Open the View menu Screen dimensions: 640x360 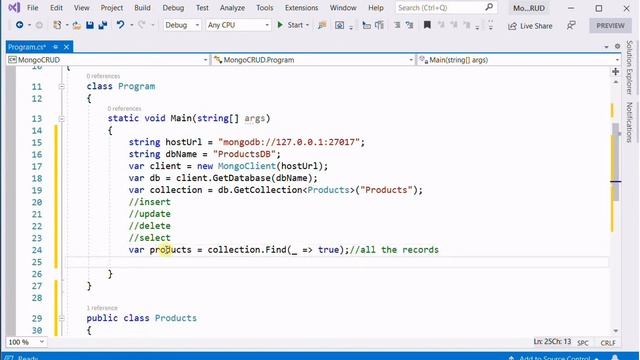82,8
